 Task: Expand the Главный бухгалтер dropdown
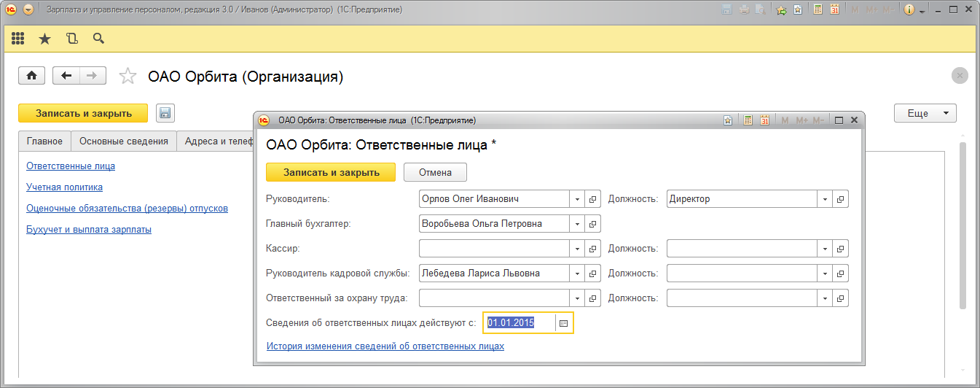[577, 224]
